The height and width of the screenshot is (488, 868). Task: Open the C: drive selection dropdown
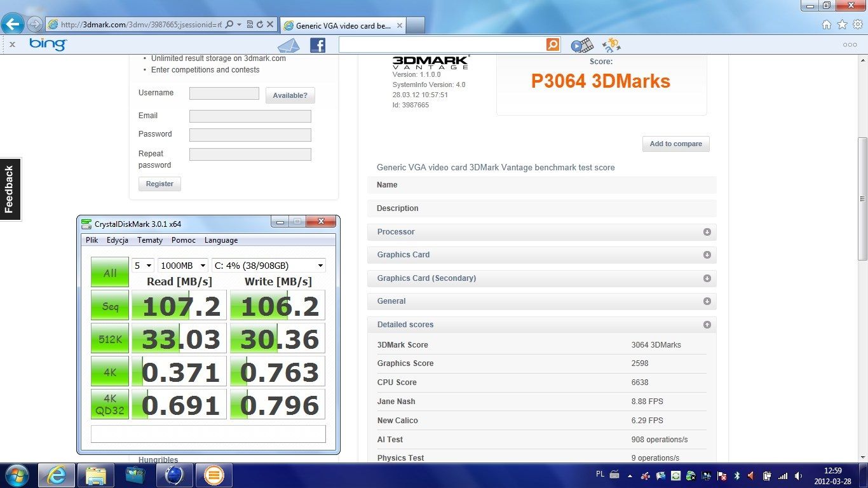click(268, 266)
